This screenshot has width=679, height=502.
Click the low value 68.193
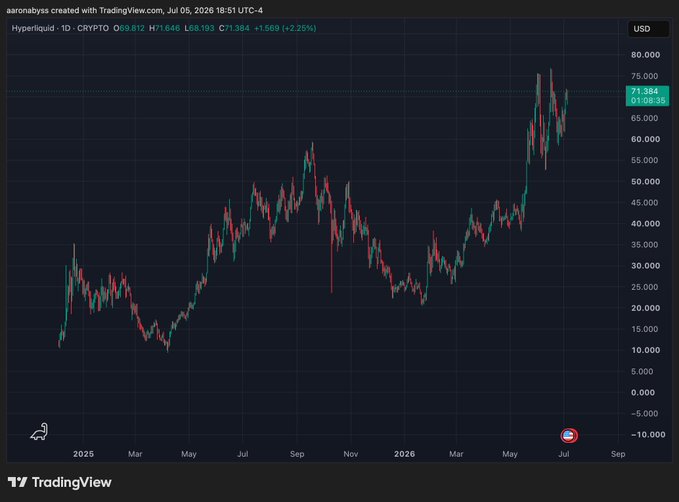[202, 28]
